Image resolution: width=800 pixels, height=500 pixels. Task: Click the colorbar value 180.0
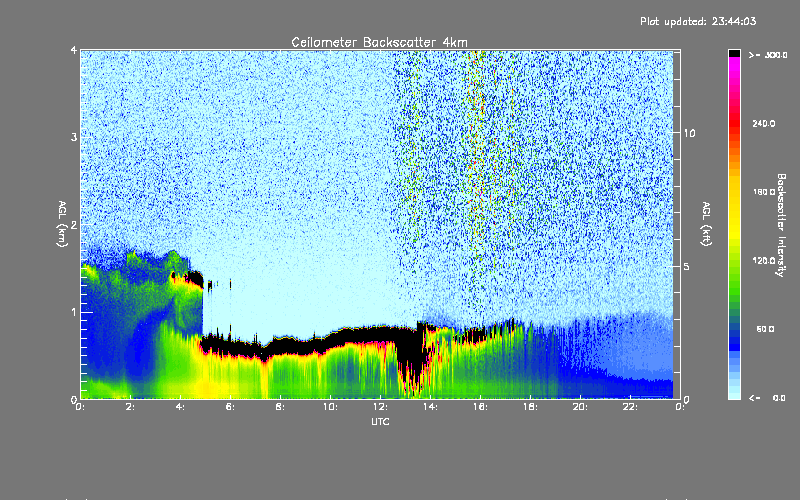pyautogui.click(x=763, y=192)
